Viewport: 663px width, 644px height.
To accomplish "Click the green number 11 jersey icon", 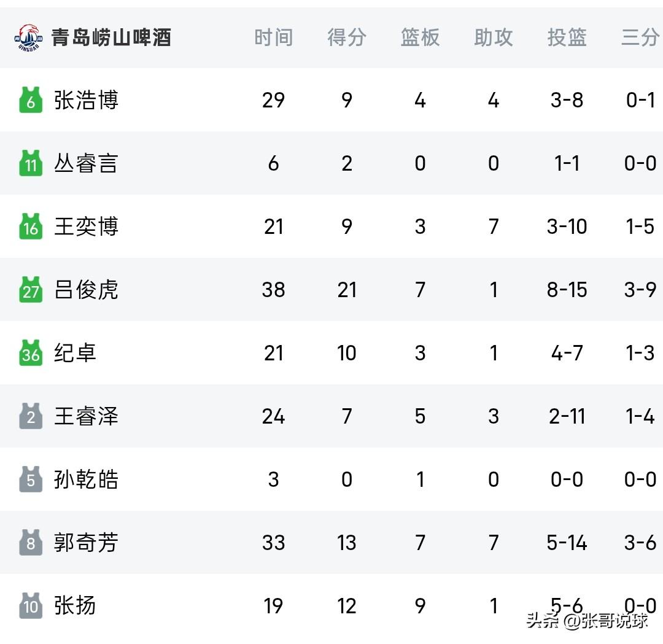I will tap(31, 163).
